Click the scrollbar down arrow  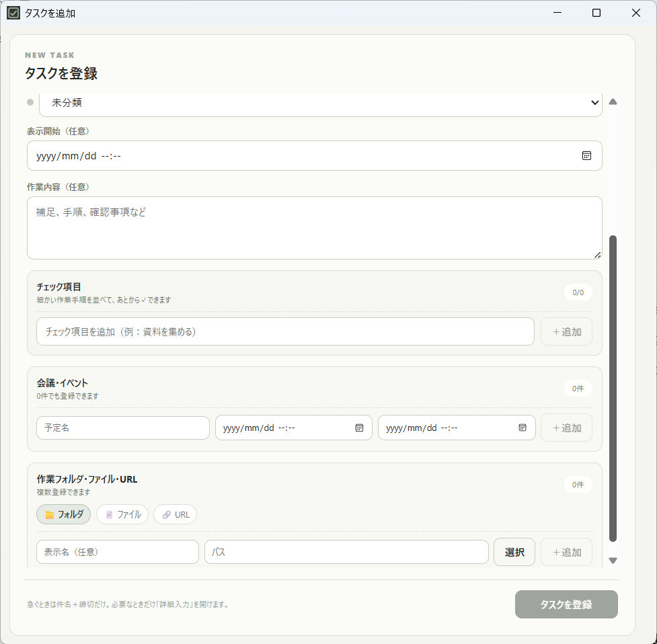pyautogui.click(x=613, y=561)
